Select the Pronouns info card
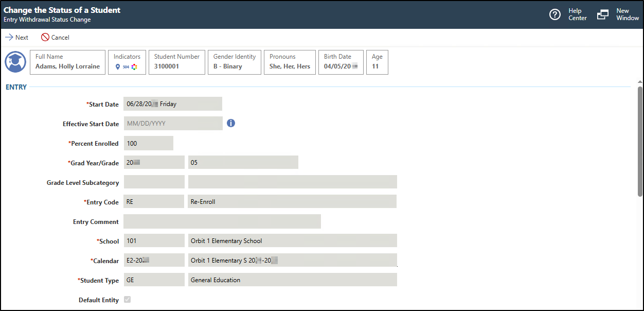644x311 pixels. (290, 62)
